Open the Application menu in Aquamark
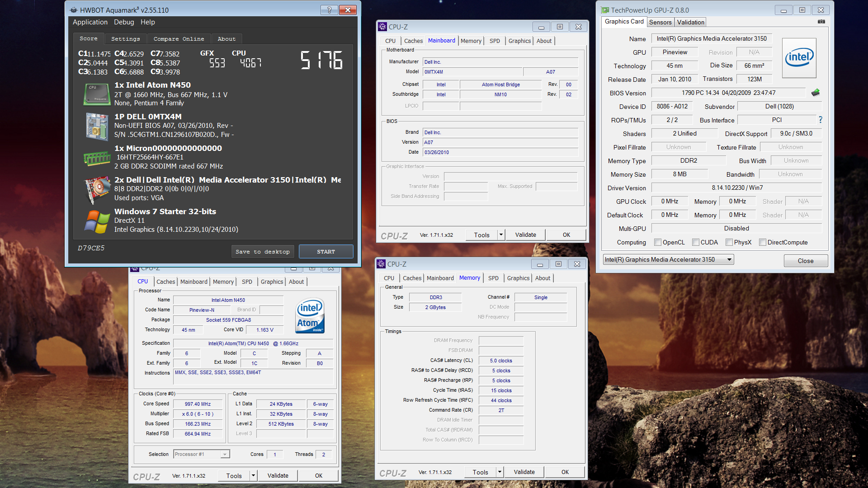868x488 pixels. (90, 22)
